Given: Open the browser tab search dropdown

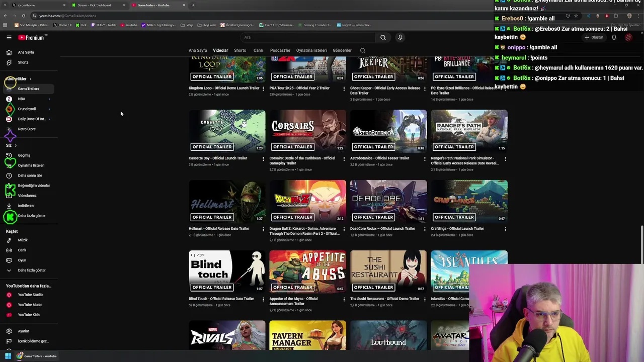Looking at the screenshot, I should pyautogui.click(x=4, y=5).
